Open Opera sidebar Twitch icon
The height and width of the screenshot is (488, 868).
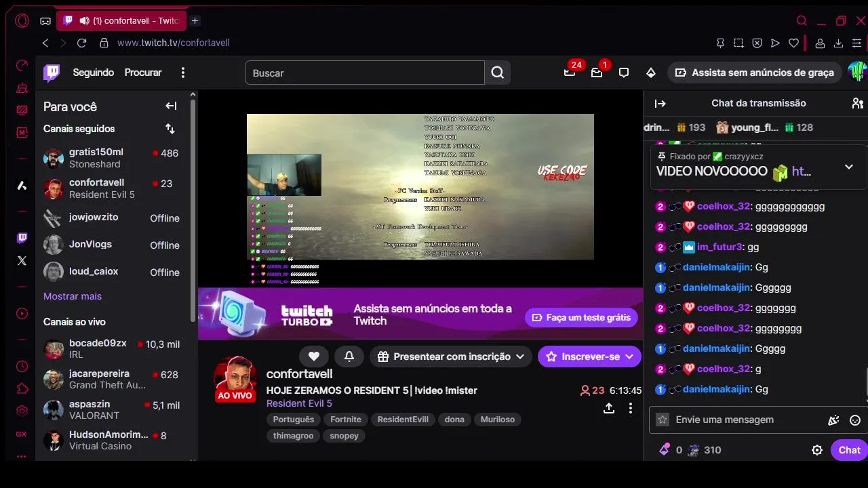[x=22, y=238]
